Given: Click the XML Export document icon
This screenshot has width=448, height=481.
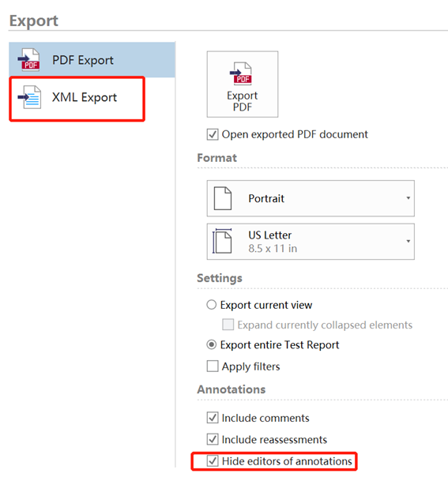Looking at the screenshot, I should pyautogui.click(x=29, y=97).
